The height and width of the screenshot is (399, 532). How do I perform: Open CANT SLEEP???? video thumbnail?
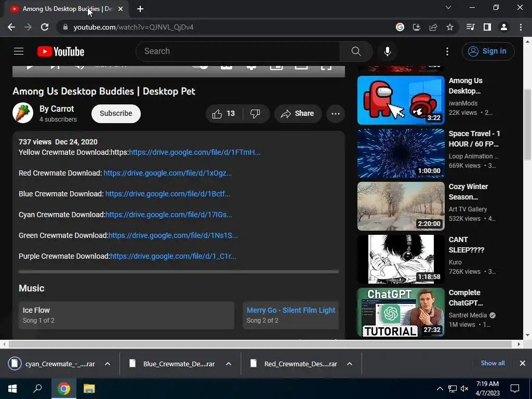(x=401, y=259)
